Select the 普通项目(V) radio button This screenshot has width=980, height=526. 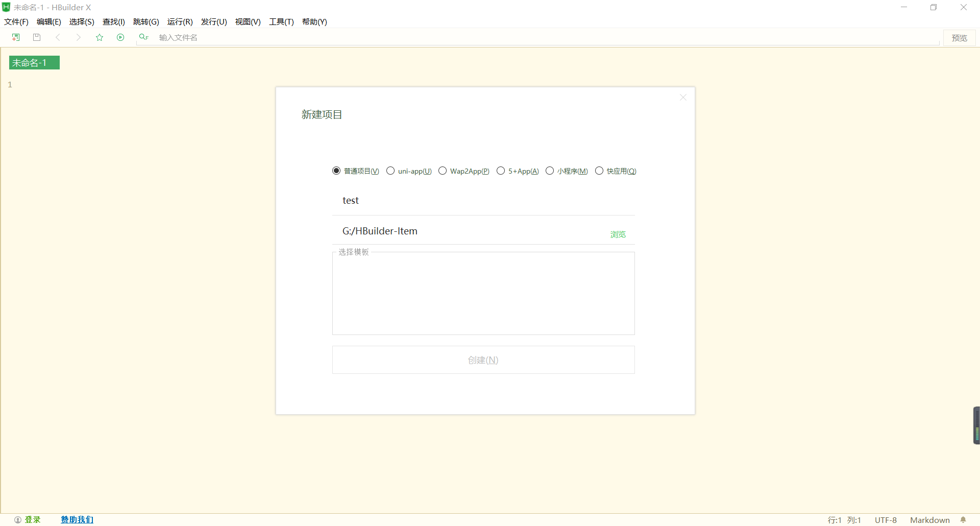pos(336,171)
